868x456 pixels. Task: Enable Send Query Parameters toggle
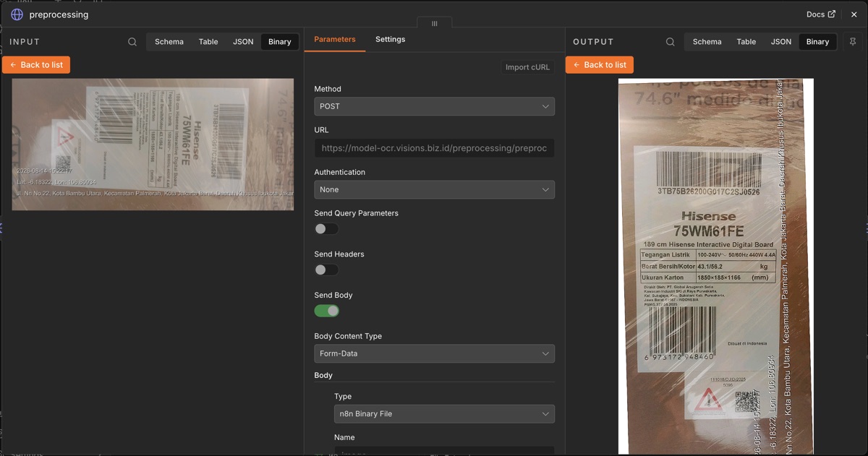coord(327,229)
